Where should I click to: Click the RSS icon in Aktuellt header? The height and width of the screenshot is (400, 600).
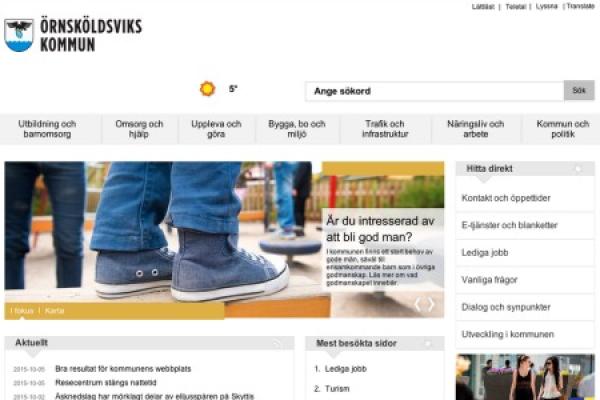point(277,343)
